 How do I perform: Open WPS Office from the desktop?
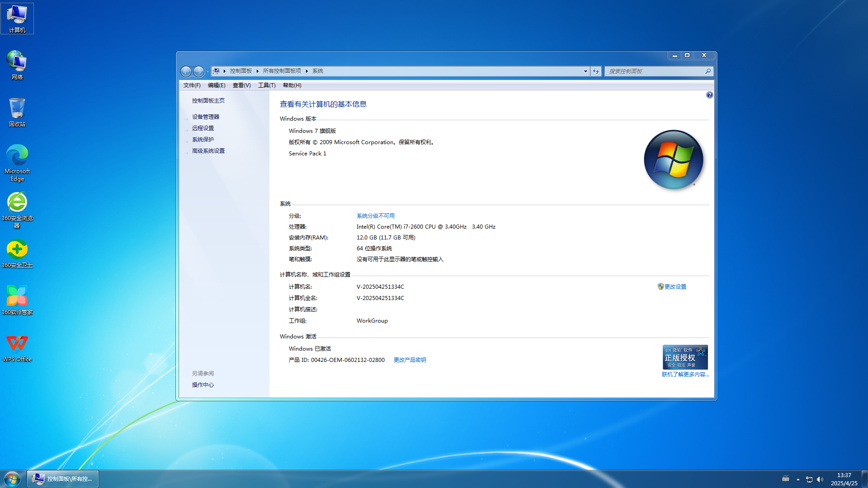pyautogui.click(x=17, y=344)
